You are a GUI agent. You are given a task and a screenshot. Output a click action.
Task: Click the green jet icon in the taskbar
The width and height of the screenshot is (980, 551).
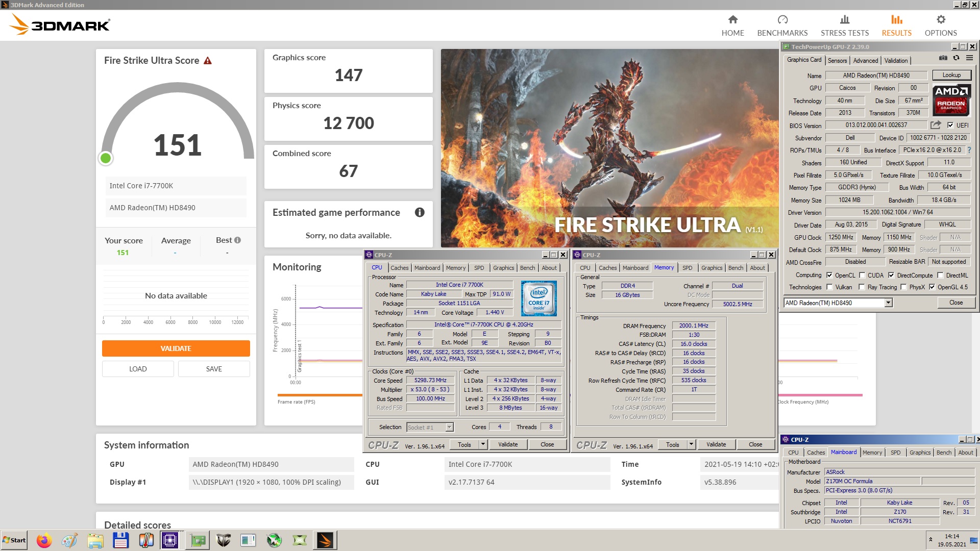coord(274,540)
